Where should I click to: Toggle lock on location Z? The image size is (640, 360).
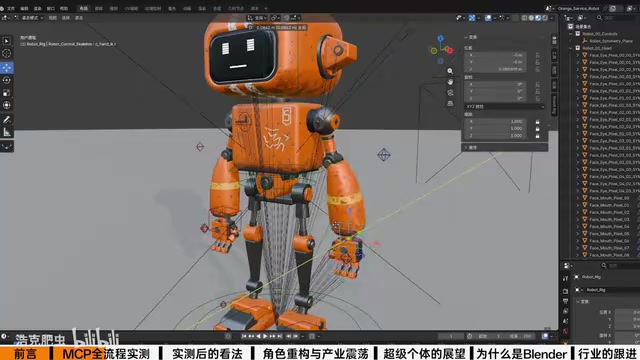point(538,69)
